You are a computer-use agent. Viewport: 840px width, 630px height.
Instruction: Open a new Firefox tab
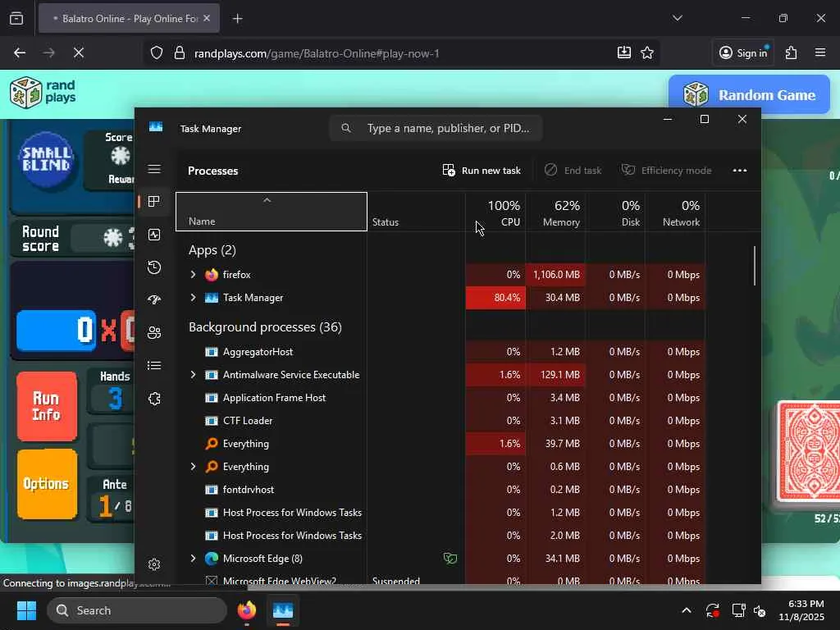point(237,19)
